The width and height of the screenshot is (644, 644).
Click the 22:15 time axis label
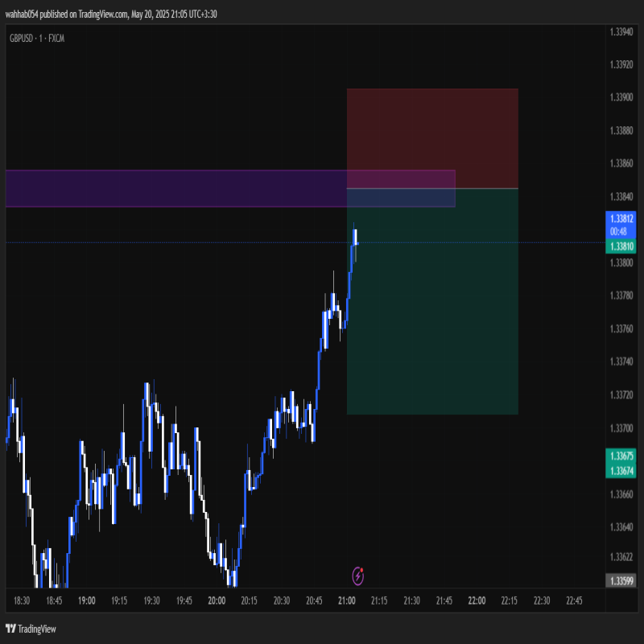click(510, 601)
